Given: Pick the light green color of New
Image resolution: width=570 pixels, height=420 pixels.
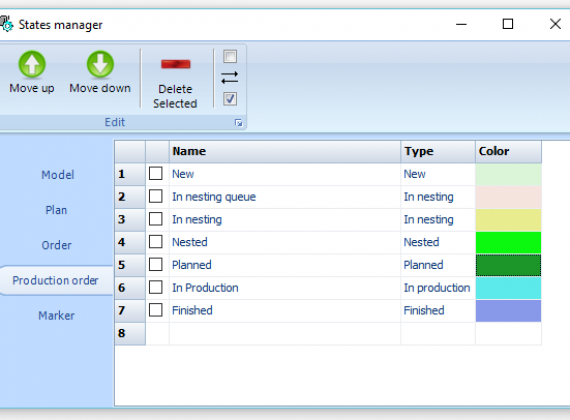Looking at the screenshot, I should point(508,174).
